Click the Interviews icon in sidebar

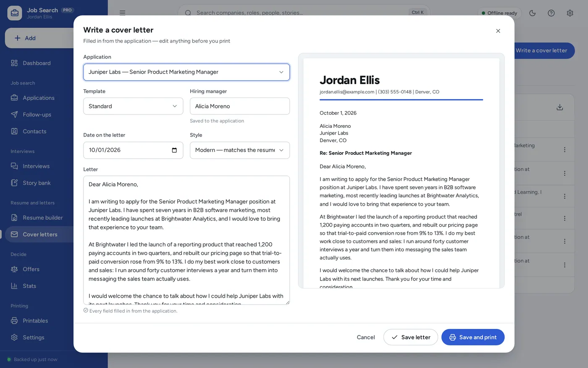tap(14, 166)
